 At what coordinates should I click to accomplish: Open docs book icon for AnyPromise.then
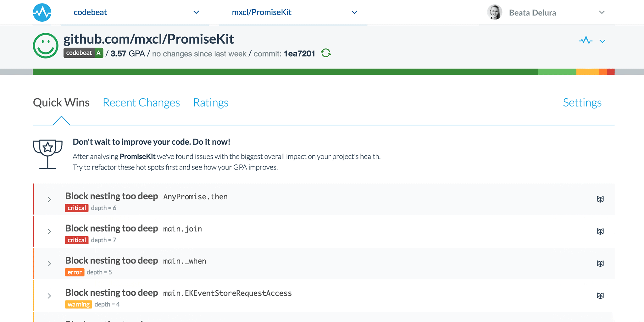coord(600,199)
